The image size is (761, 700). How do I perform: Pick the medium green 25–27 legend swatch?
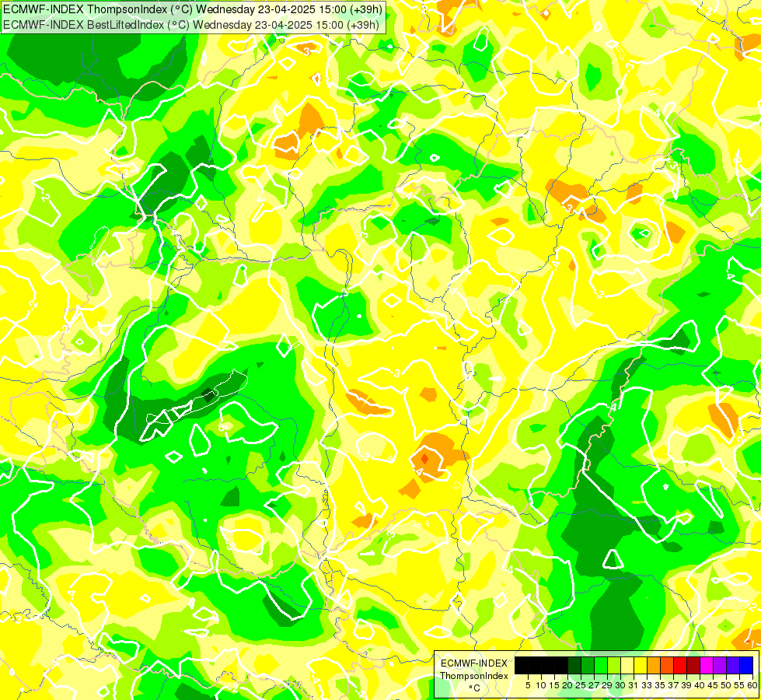(588, 666)
